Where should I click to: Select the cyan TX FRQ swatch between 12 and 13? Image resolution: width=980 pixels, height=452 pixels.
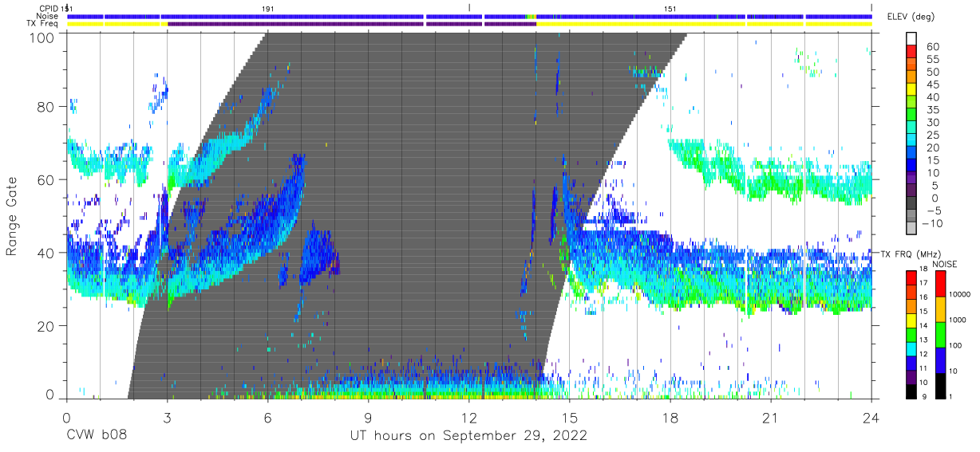point(912,348)
